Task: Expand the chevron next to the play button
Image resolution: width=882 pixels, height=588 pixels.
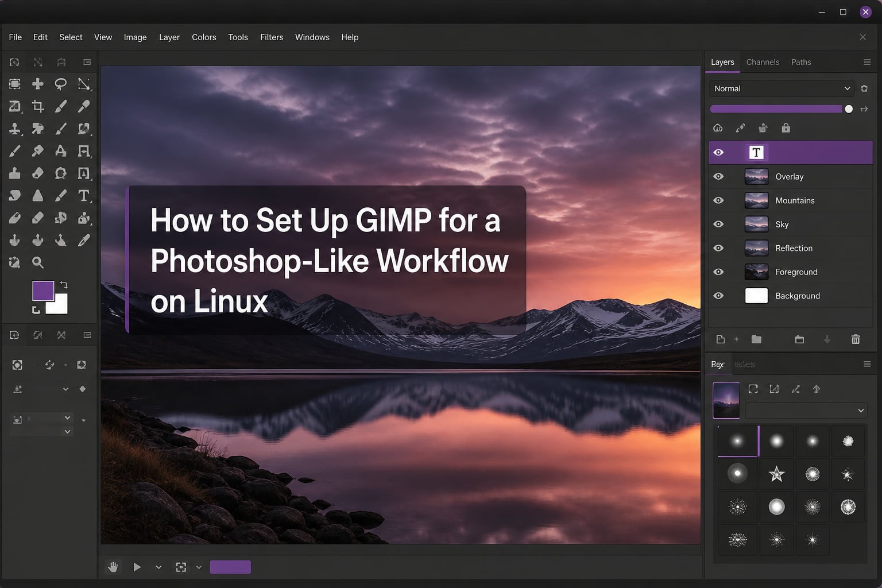Action: (x=158, y=567)
